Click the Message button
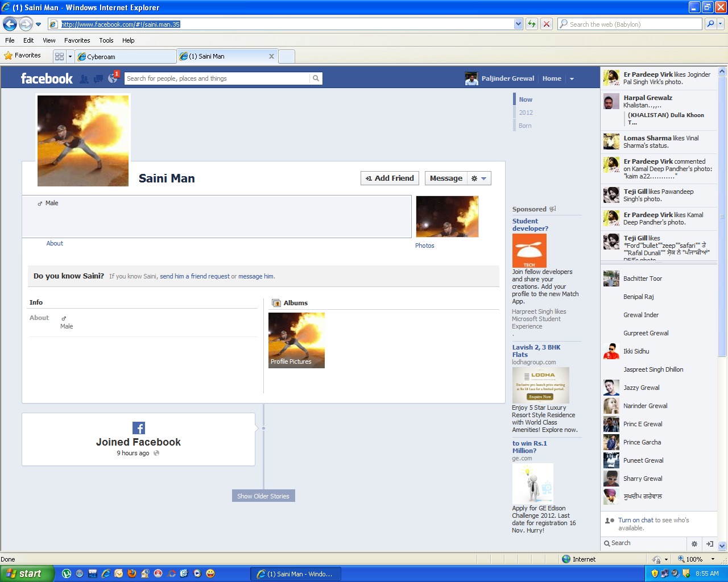This screenshot has width=728, height=582. click(x=446, y=178)
